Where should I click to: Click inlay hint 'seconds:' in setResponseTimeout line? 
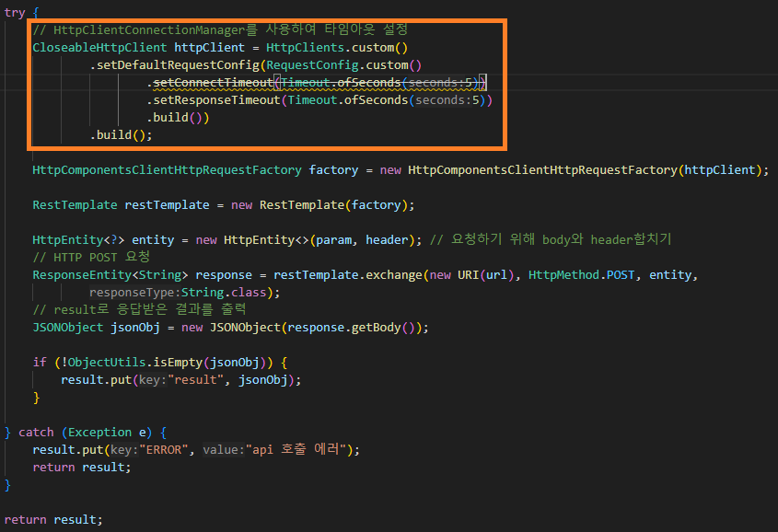point(444,100)
